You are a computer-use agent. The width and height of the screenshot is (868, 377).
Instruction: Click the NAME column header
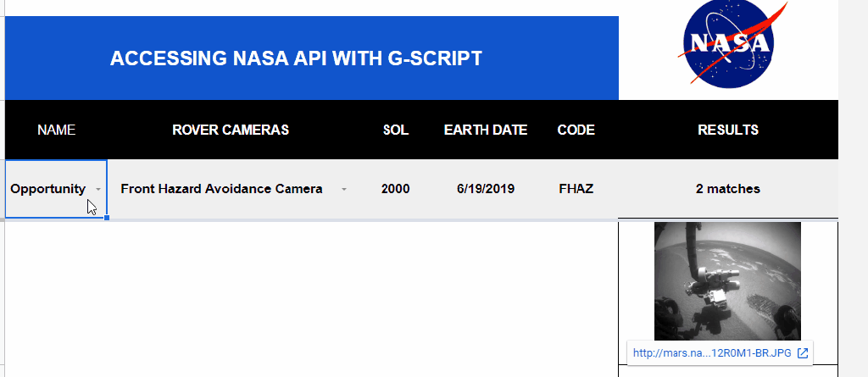(57, 130)
